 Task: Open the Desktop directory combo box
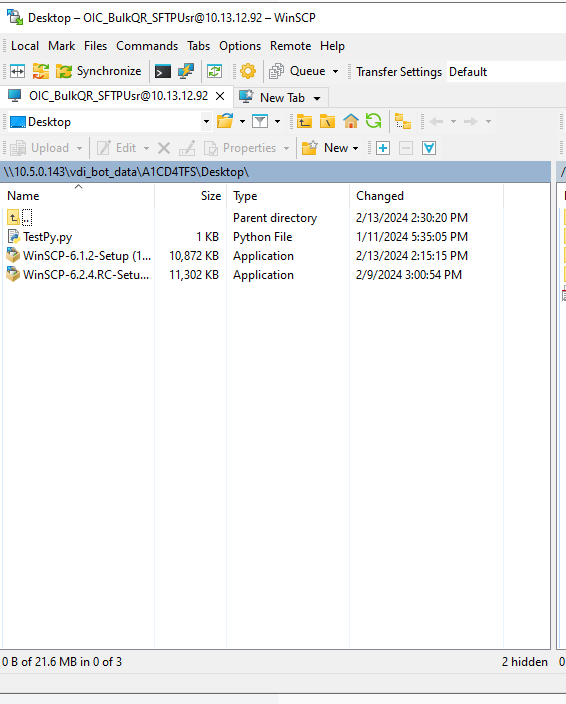coord(110,122)
